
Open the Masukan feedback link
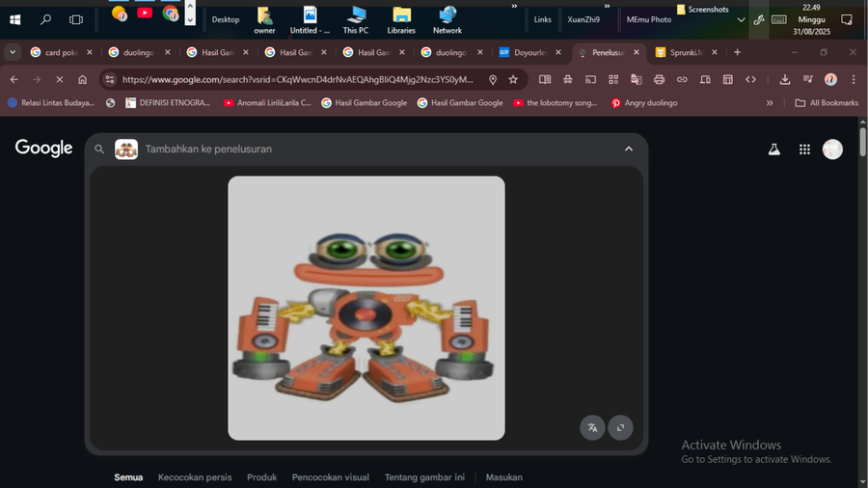click(x=503, y=477)
